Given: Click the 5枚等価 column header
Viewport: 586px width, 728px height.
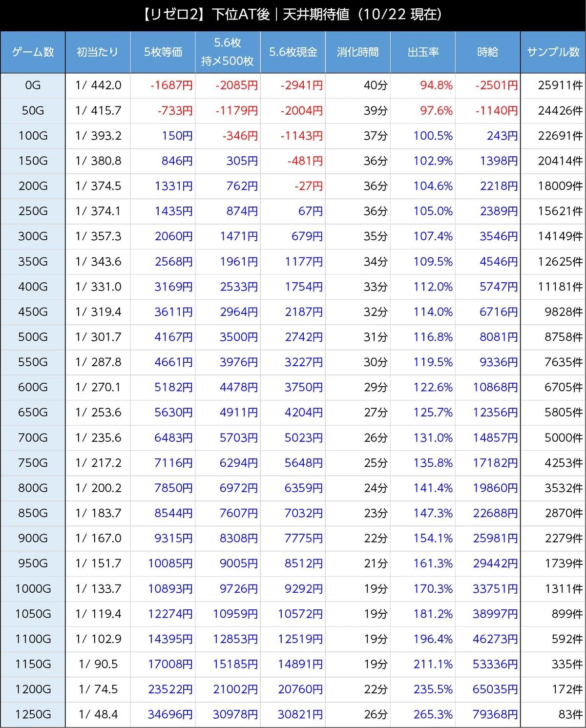Looking at the screenshot, I should (x=163, y=52).
